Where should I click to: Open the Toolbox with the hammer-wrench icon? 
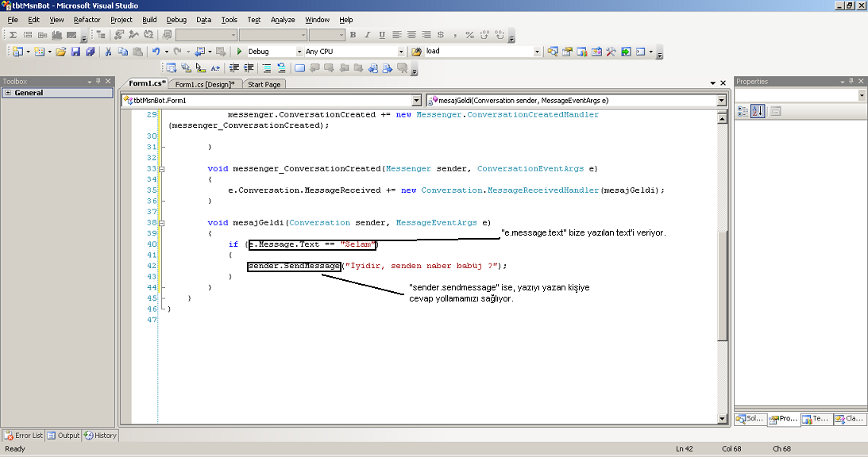611,52
